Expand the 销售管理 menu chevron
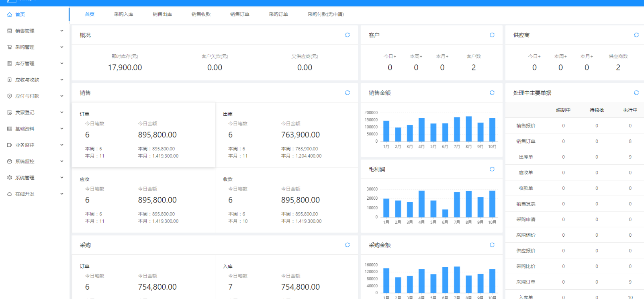 [x=62, y=31]
